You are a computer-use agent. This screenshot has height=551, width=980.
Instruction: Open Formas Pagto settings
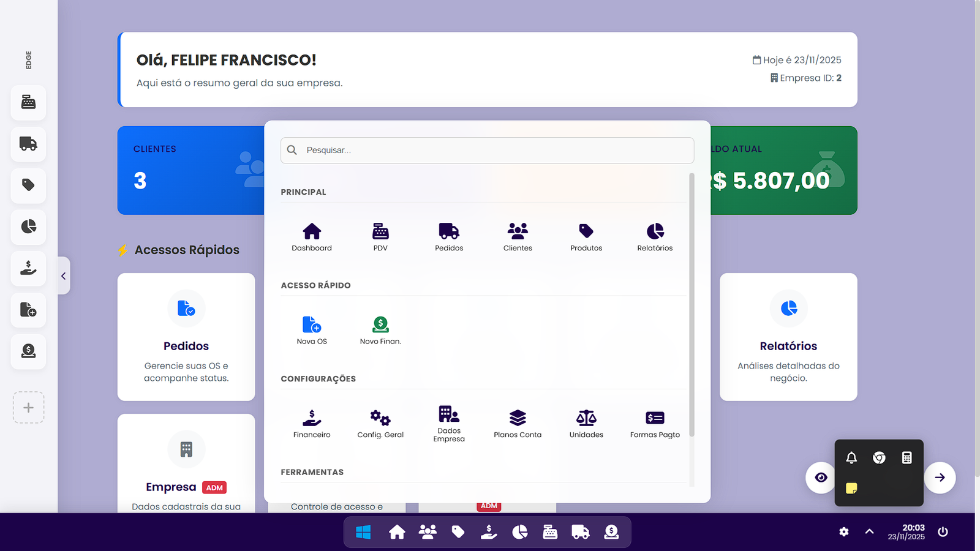click(655, 424)
